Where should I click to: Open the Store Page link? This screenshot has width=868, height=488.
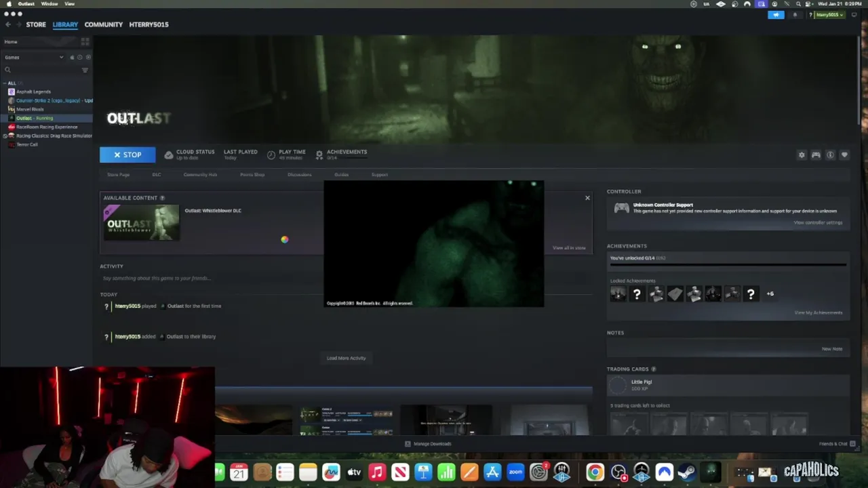click(118, 175)
